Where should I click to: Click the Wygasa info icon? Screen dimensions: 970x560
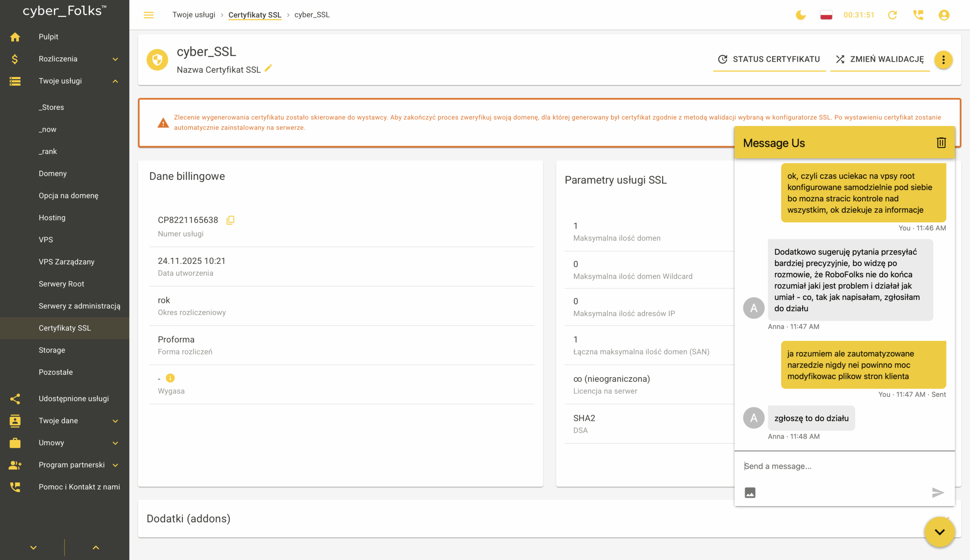tap(170, 378)
